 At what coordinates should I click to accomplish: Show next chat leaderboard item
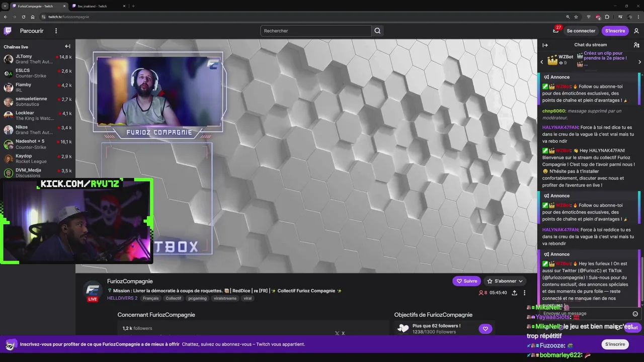[639, 62]
